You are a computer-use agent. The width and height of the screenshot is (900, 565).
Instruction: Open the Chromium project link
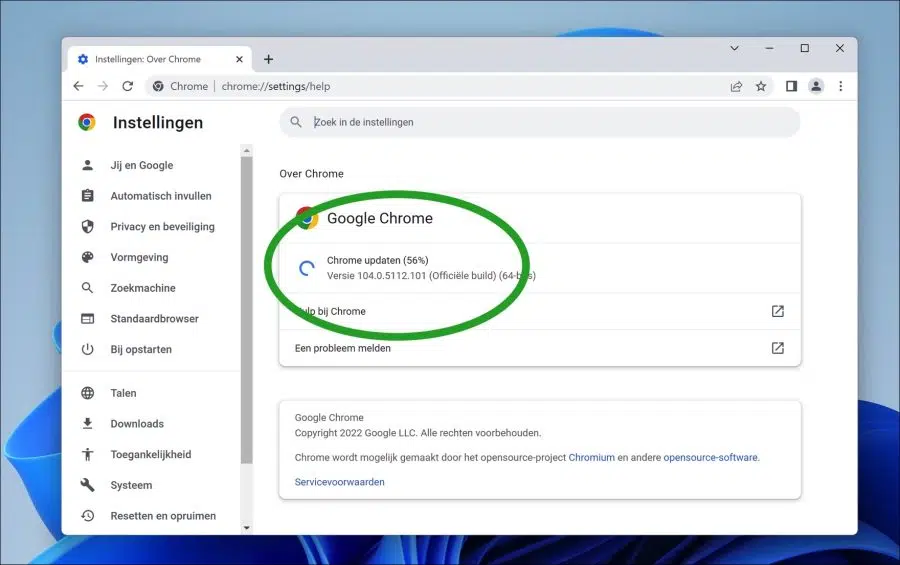click(591, 458)
